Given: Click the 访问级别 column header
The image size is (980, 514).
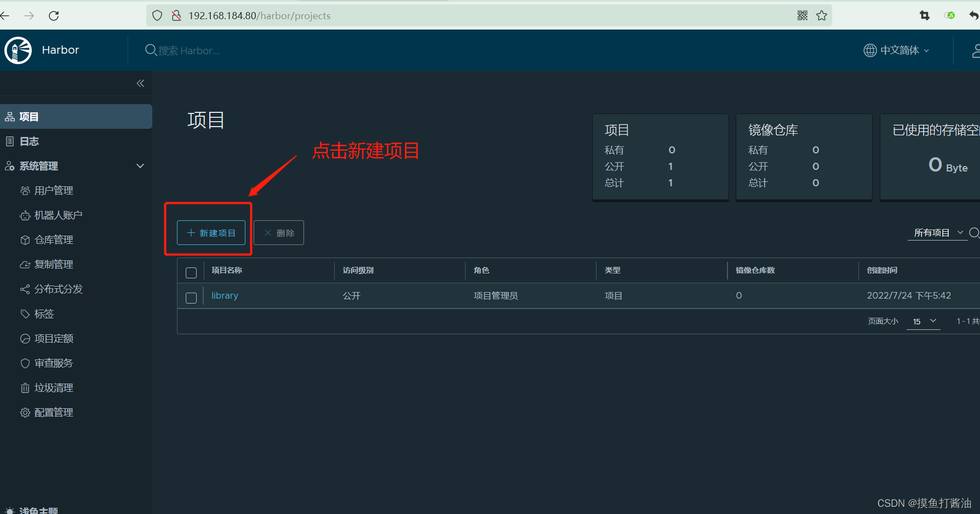Looking at the screenshot, I should click(x=358, y=270).
